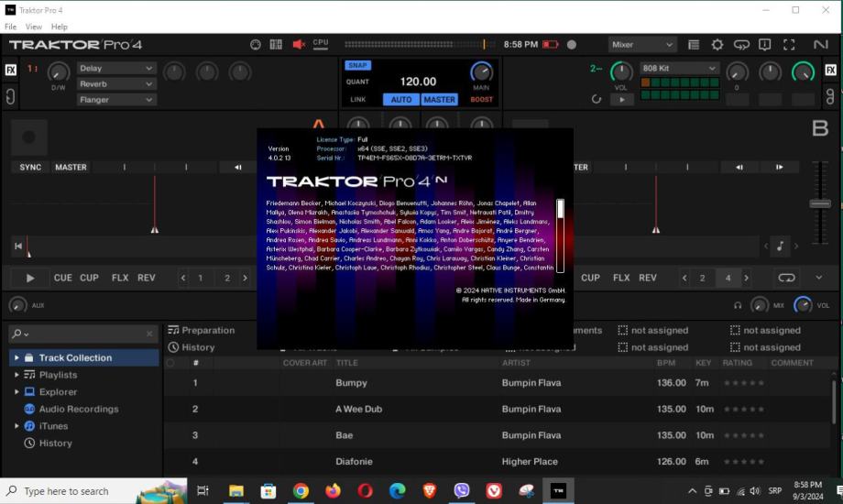The image size is (843, 504).
Task: Open Audio Recordings in browser tree
Action: [78, 410]
